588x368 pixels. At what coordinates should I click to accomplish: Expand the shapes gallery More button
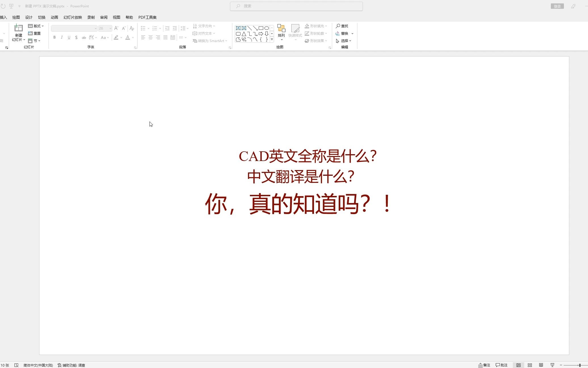pyautogui.click(x=272, y=39)
